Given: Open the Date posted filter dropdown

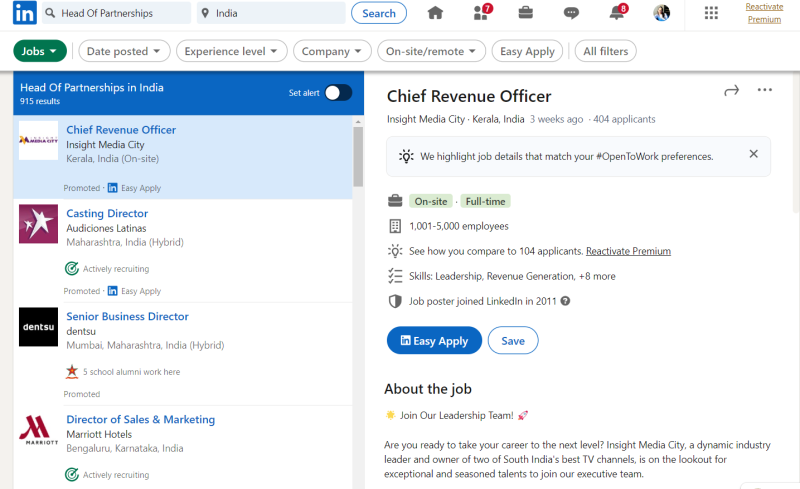Looking at the screenshot, I should tap(124, 51).
